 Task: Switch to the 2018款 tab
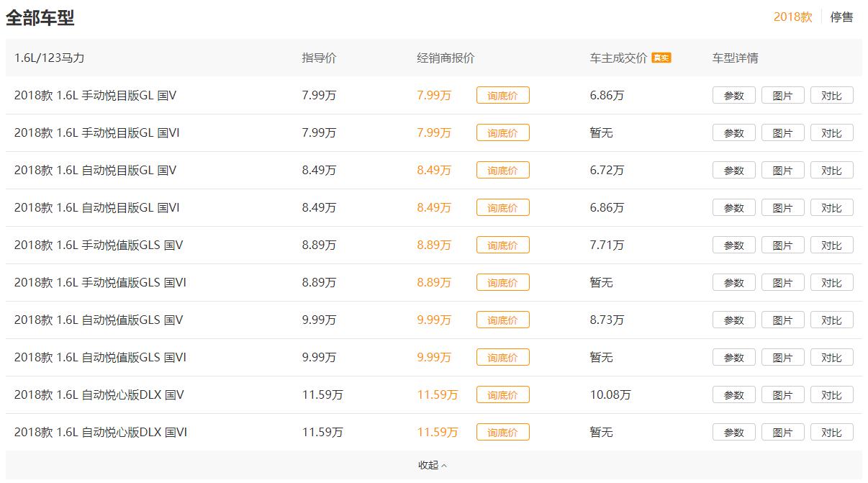click(x=792, y=17)
